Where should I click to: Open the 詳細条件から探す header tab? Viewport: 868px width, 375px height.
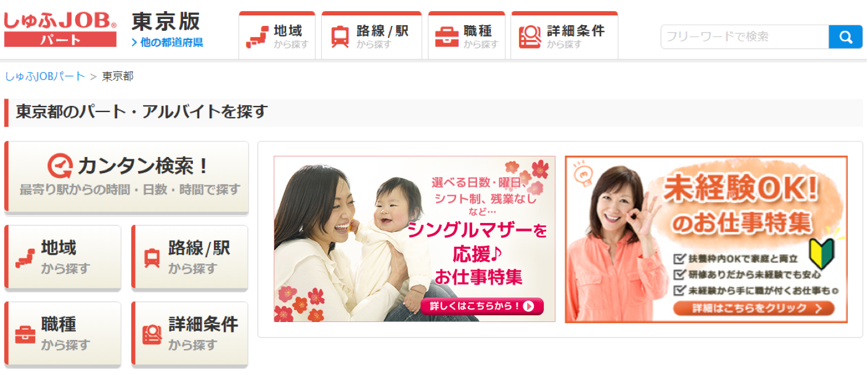564,36
